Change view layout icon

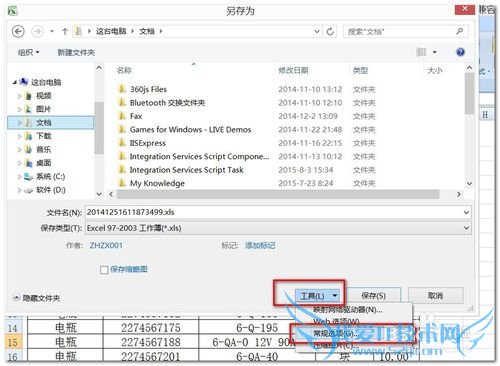(421, 52)
